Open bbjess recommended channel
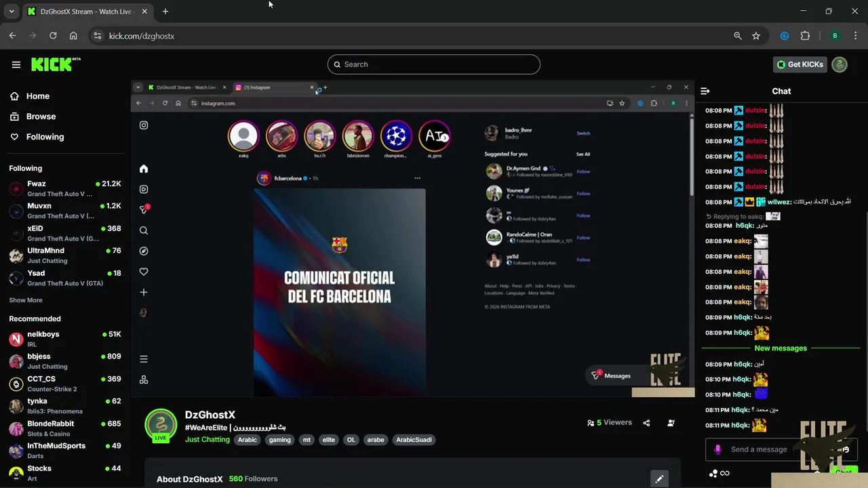 coord(66,361)
